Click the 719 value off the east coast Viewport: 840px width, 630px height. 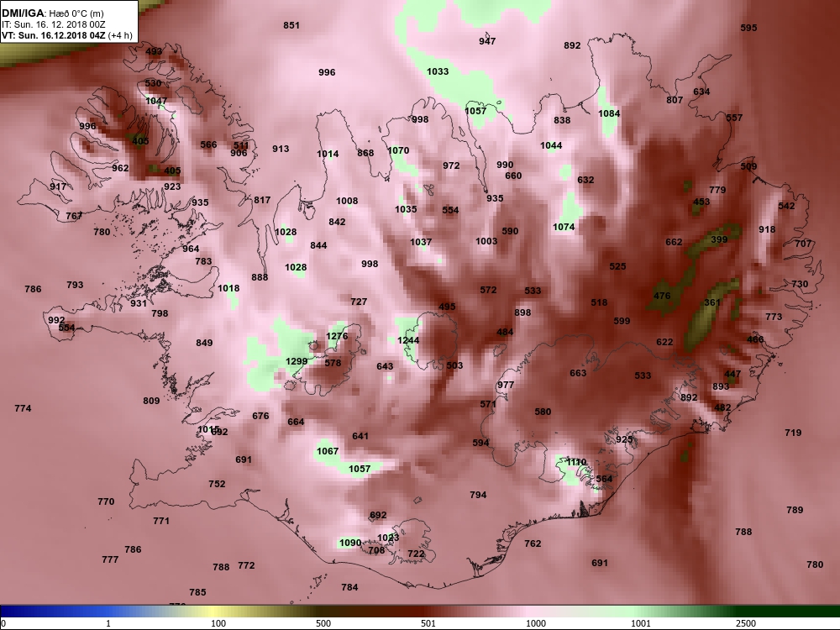point(794,433)
